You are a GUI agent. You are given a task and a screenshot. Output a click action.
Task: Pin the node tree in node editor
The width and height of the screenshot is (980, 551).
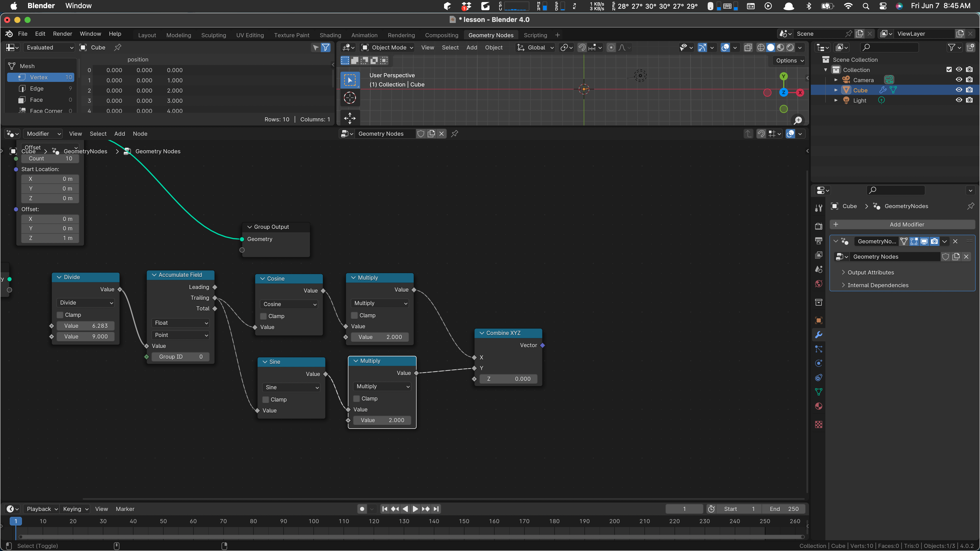455,133
